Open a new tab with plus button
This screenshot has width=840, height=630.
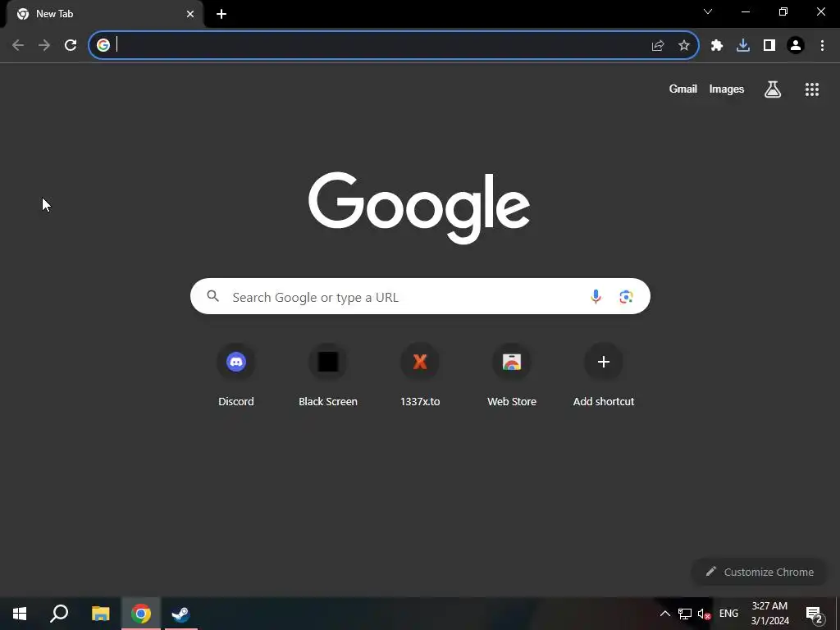(x=221, y=14)
